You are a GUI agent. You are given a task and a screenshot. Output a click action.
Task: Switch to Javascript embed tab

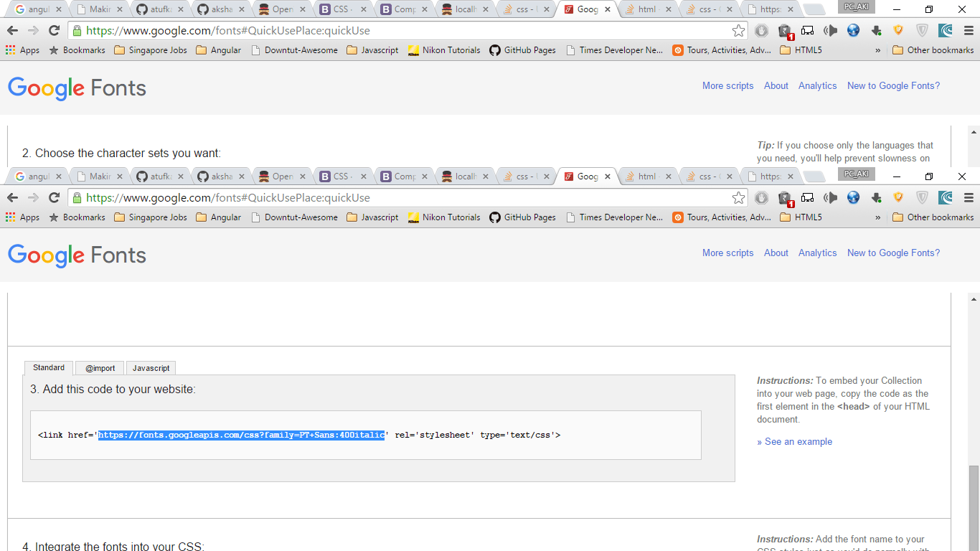pyautogui.click(x=151, y=368)
